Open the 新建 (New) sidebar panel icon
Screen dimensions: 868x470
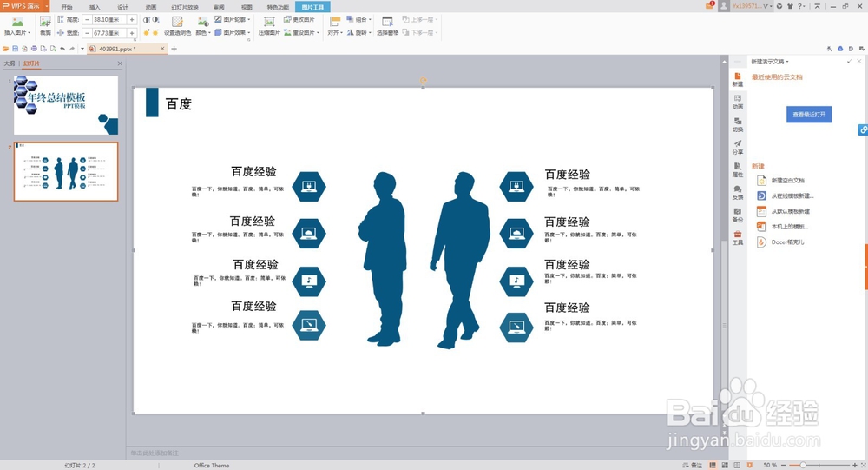737,79
